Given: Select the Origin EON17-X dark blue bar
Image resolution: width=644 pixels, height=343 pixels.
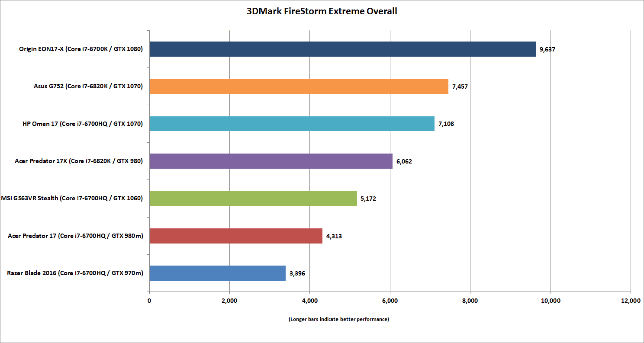Looking at the screenshot, I should 342,49.
